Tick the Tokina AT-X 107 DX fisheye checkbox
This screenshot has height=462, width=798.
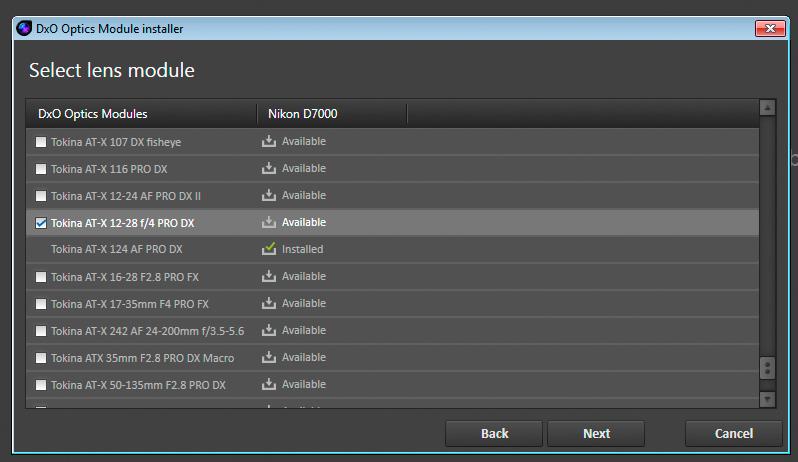point(41,142)
